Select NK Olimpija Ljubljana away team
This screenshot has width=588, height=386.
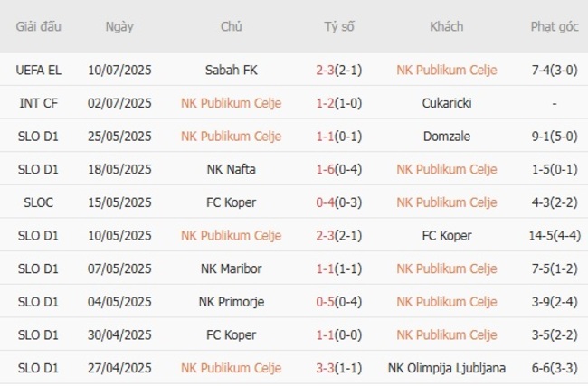[447, 368]
